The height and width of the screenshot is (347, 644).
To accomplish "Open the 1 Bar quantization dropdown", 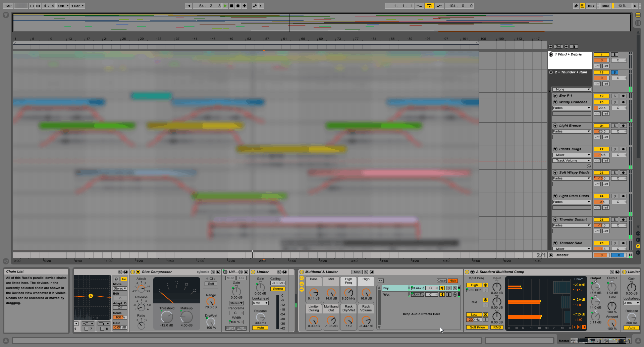I will pyautogui.click(x=77, y=6).
